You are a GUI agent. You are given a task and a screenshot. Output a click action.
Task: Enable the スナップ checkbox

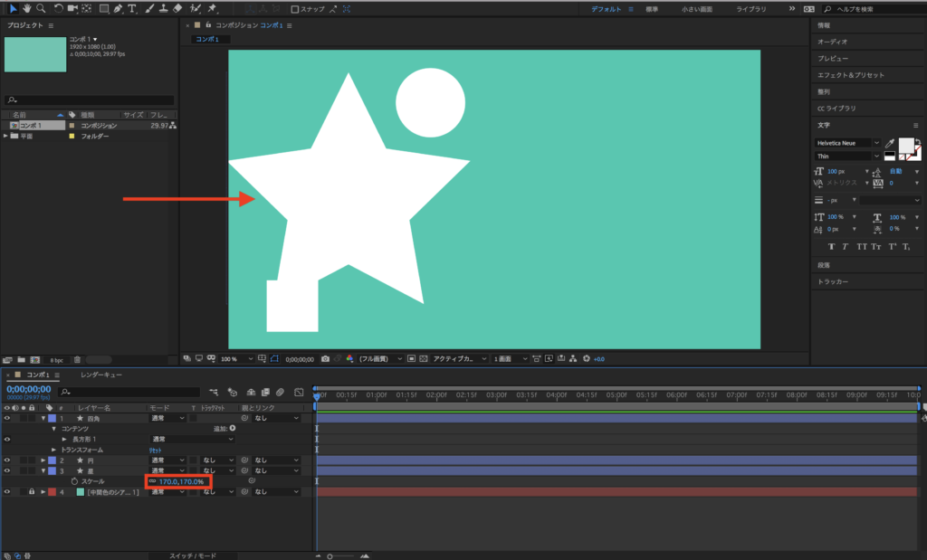(295, 9)
